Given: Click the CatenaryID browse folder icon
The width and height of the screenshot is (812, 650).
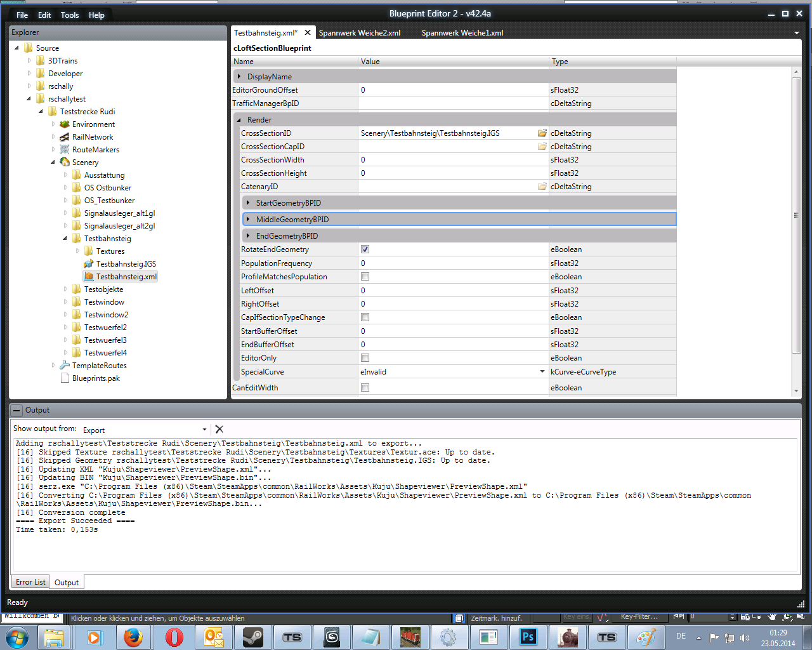Looking at the screenshot, I should click(542, 187).
